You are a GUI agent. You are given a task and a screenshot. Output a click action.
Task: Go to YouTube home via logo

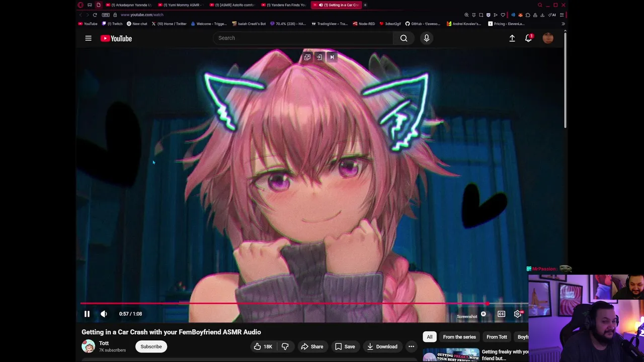(x=116, y=38)
